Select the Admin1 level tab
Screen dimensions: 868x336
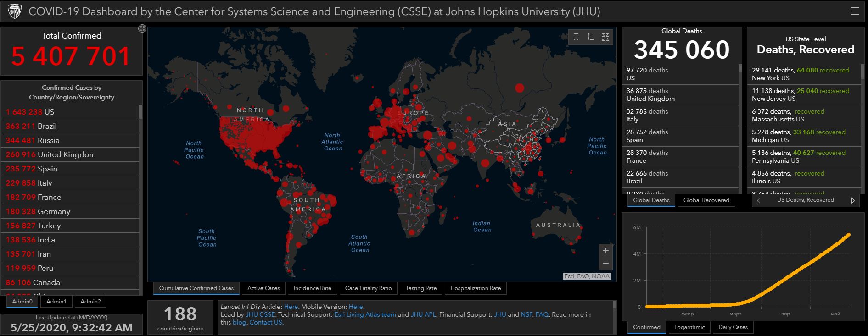(56, 302)
